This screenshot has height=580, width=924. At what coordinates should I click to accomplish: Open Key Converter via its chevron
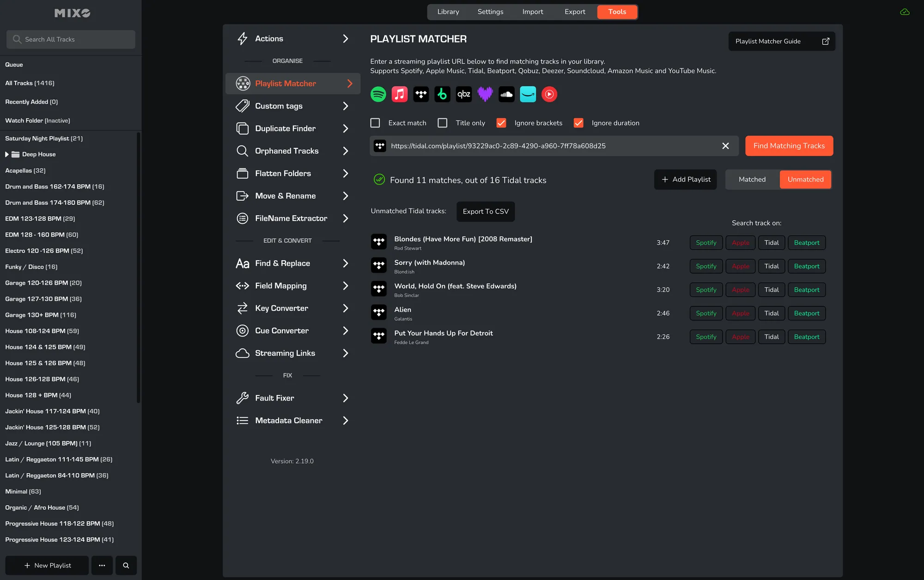tap(346, 308)
